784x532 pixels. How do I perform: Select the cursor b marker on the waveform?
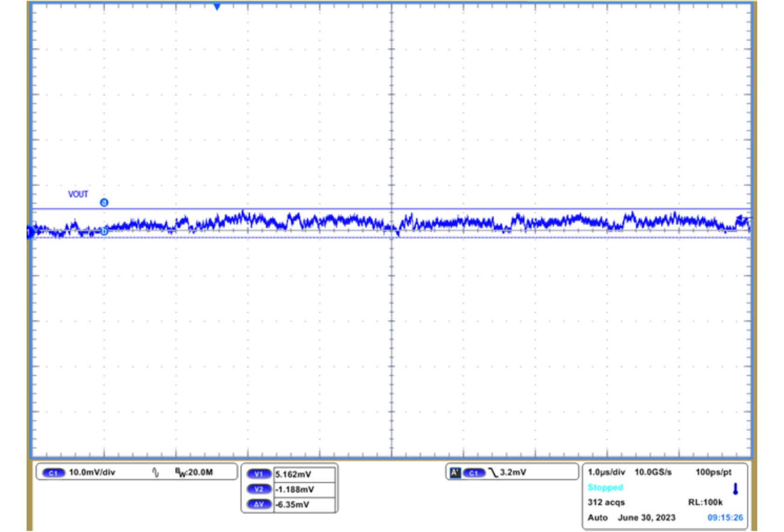(x=104, y=230)
